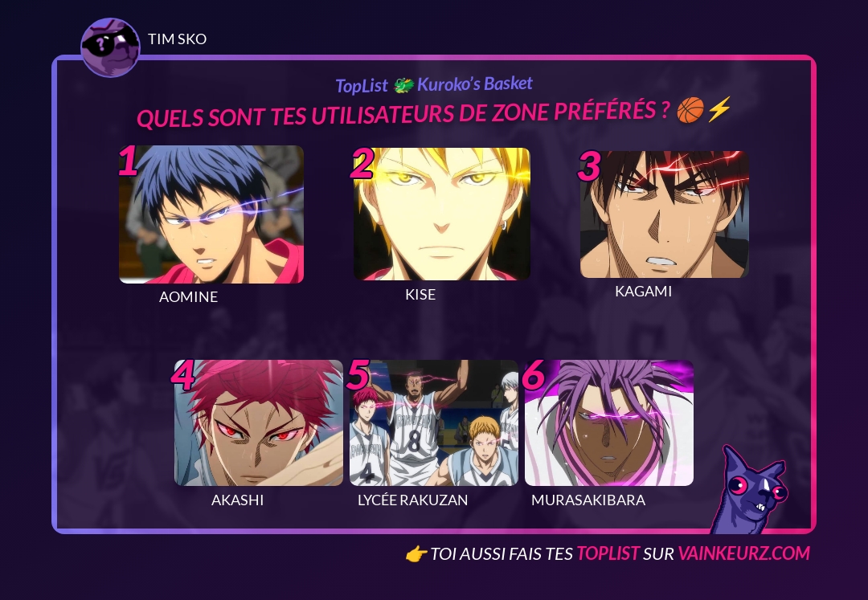Viewport: 868px width, 600px height.
Task: Click the VAINKEURZ.COM link
Action: [x=744, y=553]
